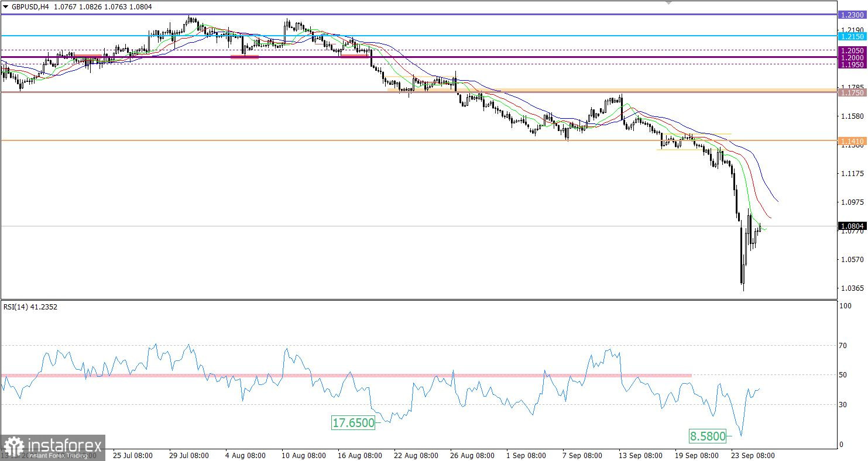Viewport: 868px width, 461px height.
Task: Select the 1.1950 purple price label
Action: click(x=852, y=65)
